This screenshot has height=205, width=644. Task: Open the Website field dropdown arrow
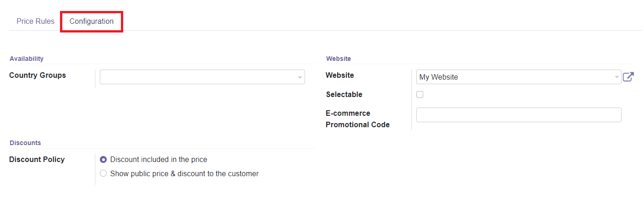point(617,77)
